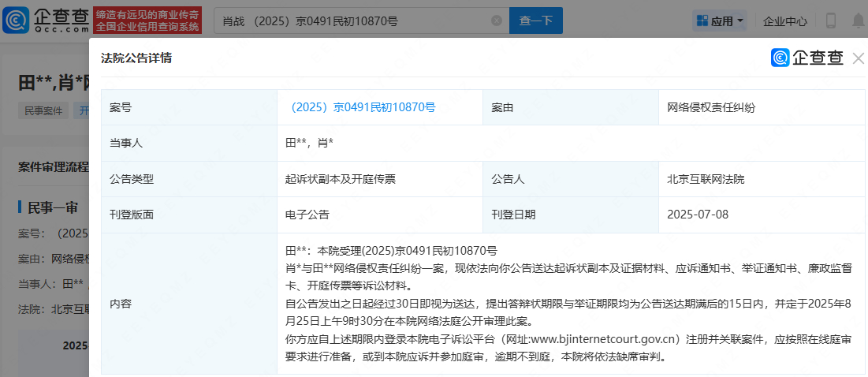The width and height of the screenshot is (868, 377).
Task: Click the 案号 label cell
Action: point(189,107)
